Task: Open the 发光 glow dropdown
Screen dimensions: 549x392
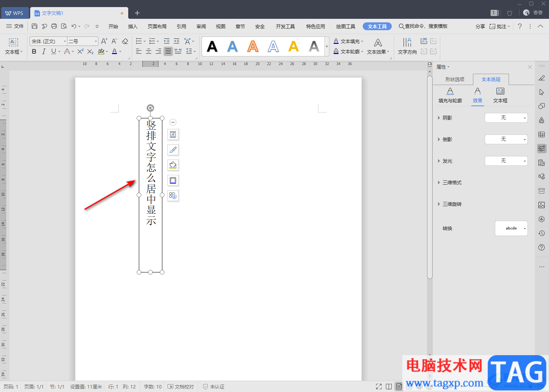Action: click(x=506, y=161)
